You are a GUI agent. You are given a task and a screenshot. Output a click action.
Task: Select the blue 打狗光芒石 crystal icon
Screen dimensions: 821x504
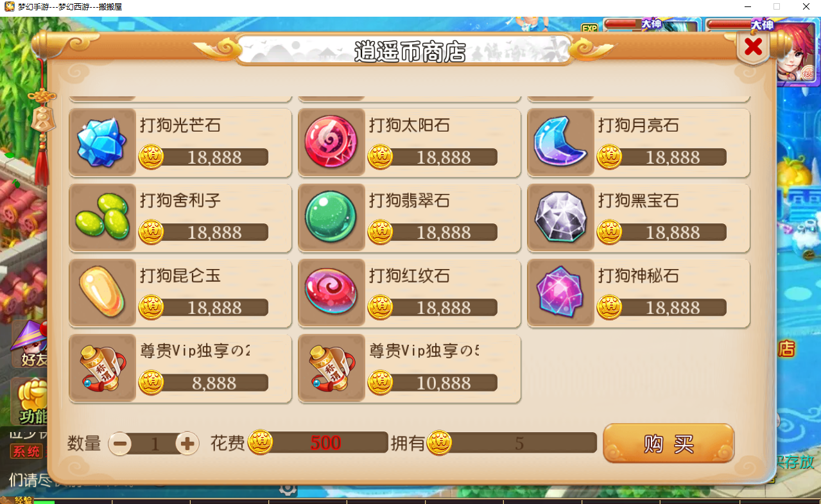click(102, 143)
